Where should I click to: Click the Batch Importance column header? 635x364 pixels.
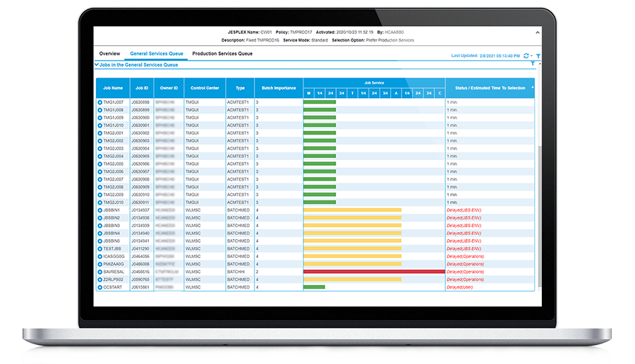278,88
